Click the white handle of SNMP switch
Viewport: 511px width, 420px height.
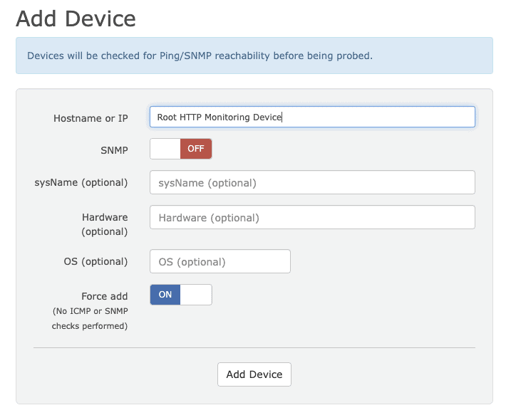pos(165,149)
